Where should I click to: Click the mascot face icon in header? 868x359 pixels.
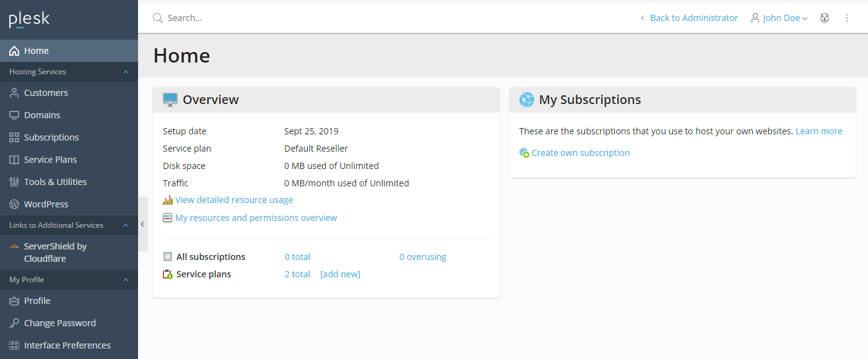(825, 18)
